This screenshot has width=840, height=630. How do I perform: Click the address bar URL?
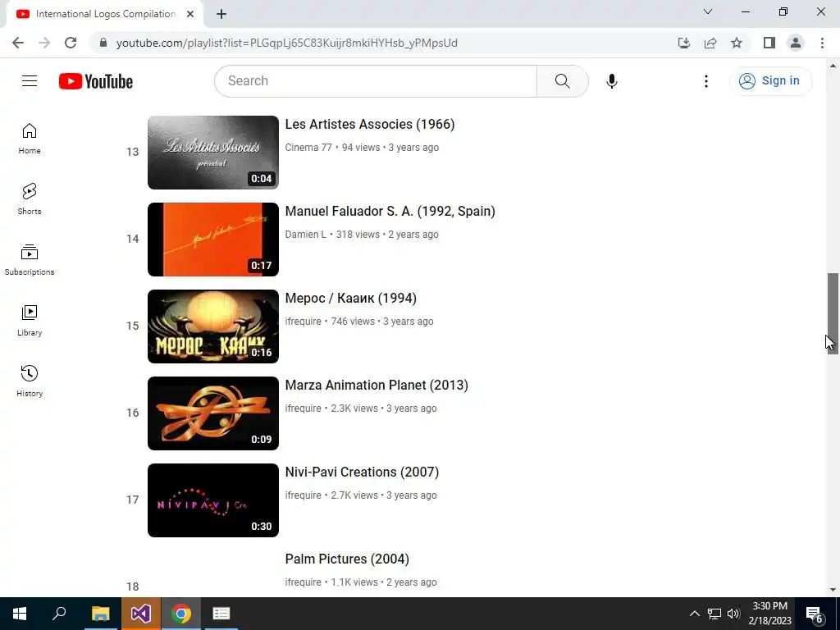286,43
